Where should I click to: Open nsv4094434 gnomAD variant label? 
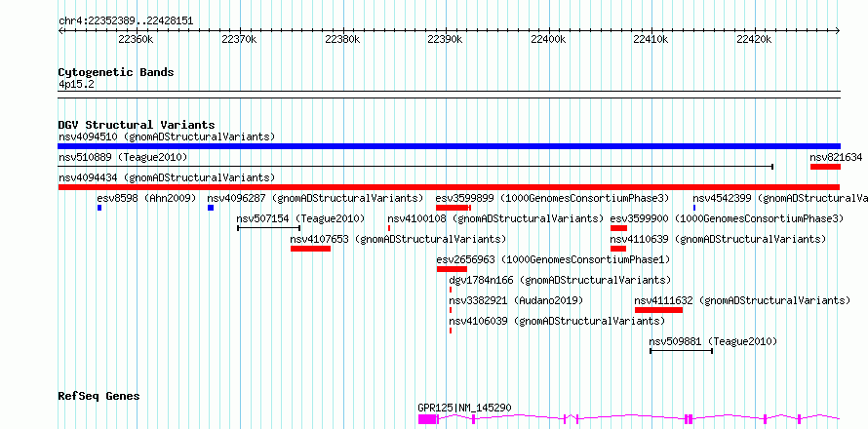click(167, 177)
